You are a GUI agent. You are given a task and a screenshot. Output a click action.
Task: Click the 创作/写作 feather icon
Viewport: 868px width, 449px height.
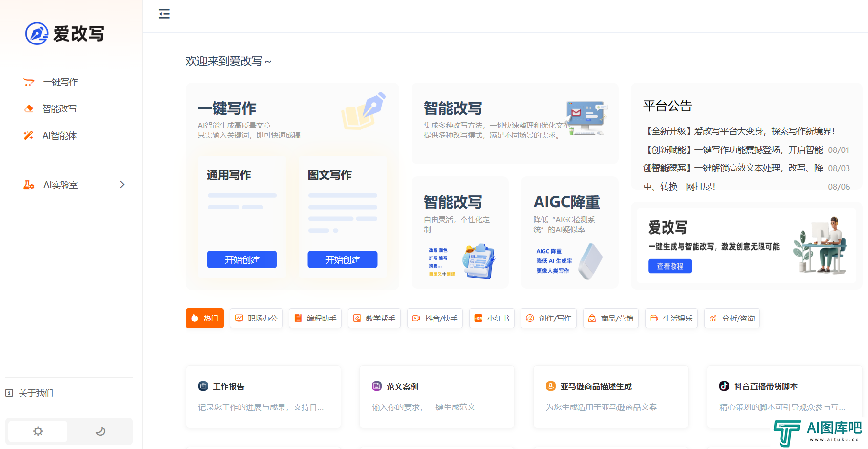(530, 318)
